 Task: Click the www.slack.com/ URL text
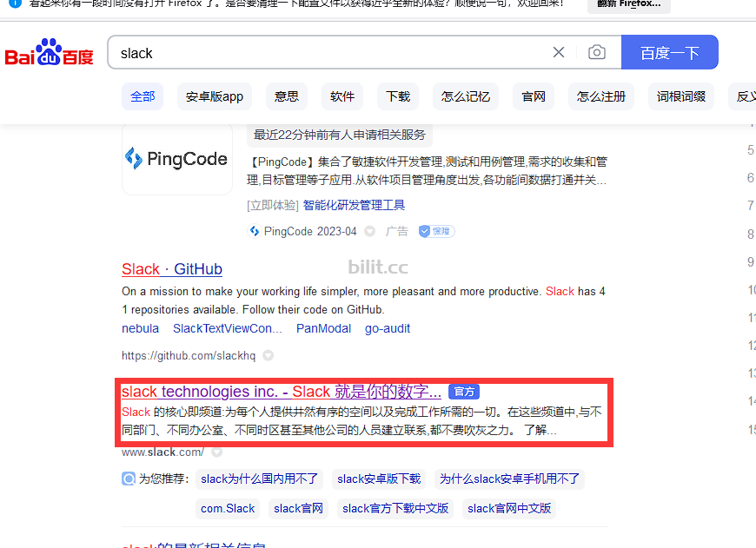click(163, 452)
